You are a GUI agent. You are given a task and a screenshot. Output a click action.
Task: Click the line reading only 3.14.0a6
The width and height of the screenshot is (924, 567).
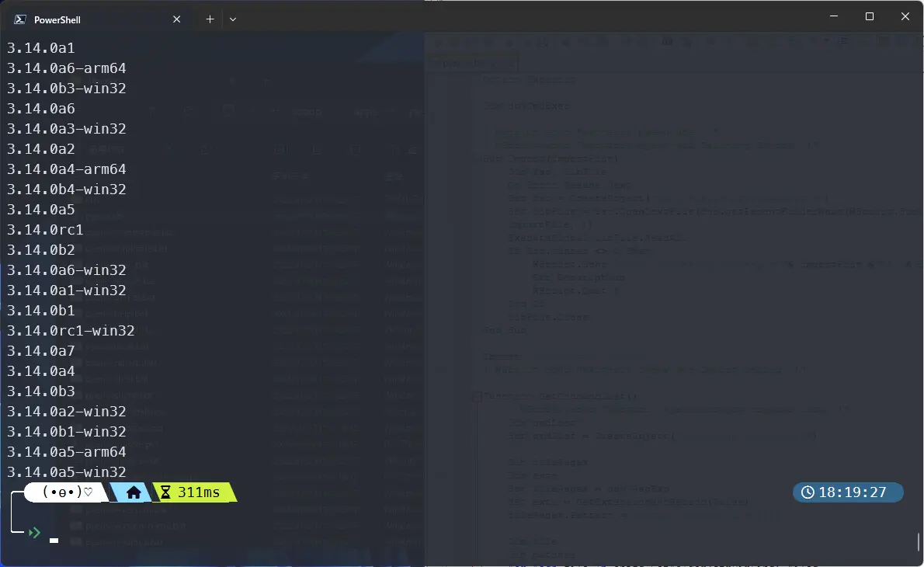coord(40,109)
